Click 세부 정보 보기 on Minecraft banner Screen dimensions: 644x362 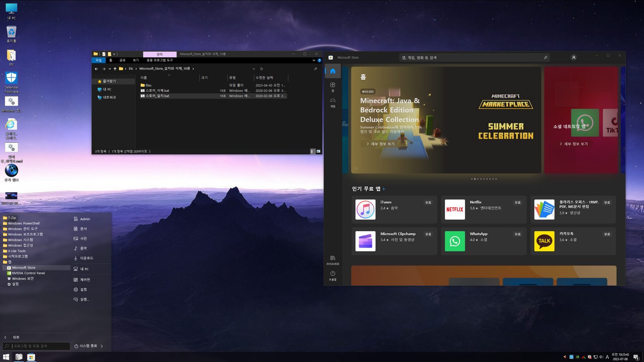click(380, 144)
